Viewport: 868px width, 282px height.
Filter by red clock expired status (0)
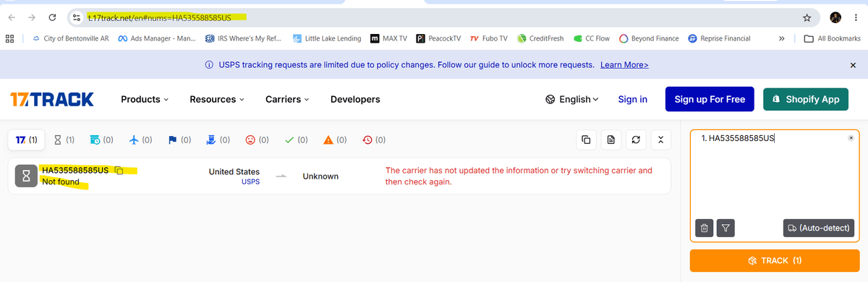(x=374, y=140)
